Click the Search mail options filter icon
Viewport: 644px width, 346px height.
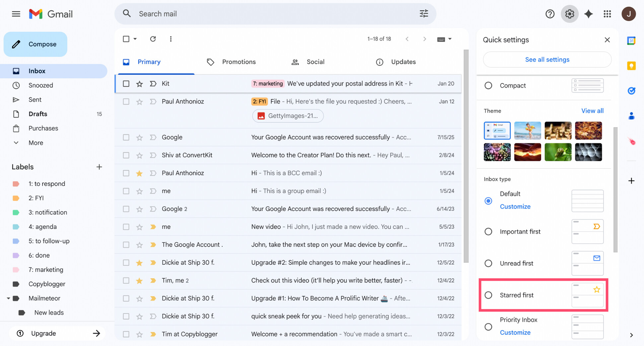tap(424, 14)
